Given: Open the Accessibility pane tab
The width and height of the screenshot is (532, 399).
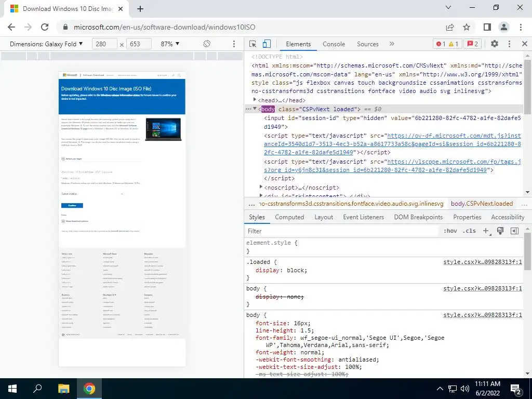Looking at the screenshot, I should pos(508,217).
